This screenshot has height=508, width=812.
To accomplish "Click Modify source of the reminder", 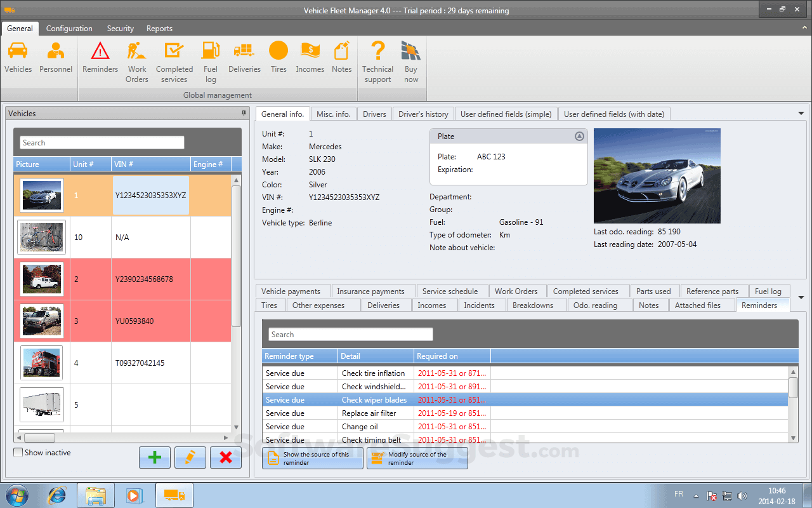I will coord(417,458).
